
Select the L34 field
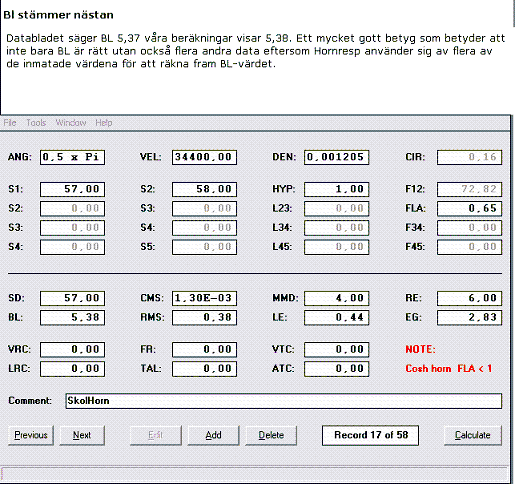coord(336,228)
